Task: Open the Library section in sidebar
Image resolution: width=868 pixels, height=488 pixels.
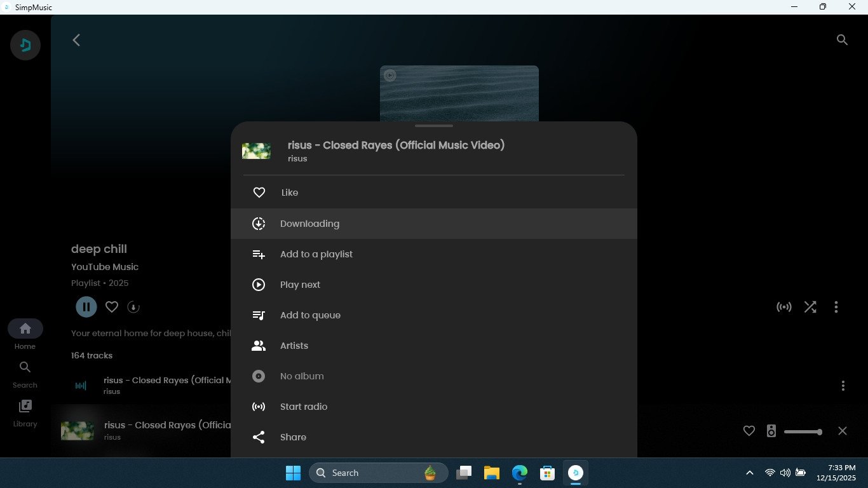Action: click(x=25, y=412)
